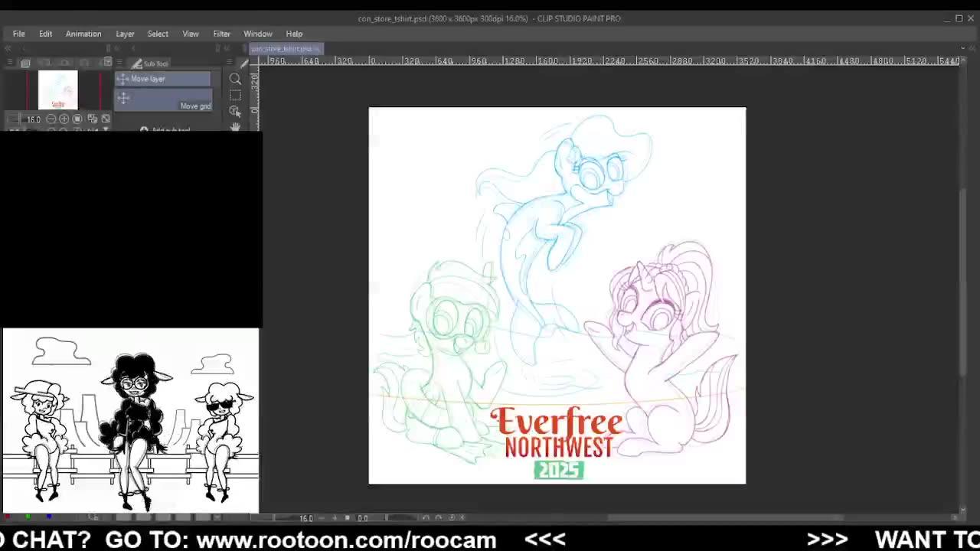Open the Edit menu
The image size is (980, 551).
pyautogui.click(x=45, y=34)
